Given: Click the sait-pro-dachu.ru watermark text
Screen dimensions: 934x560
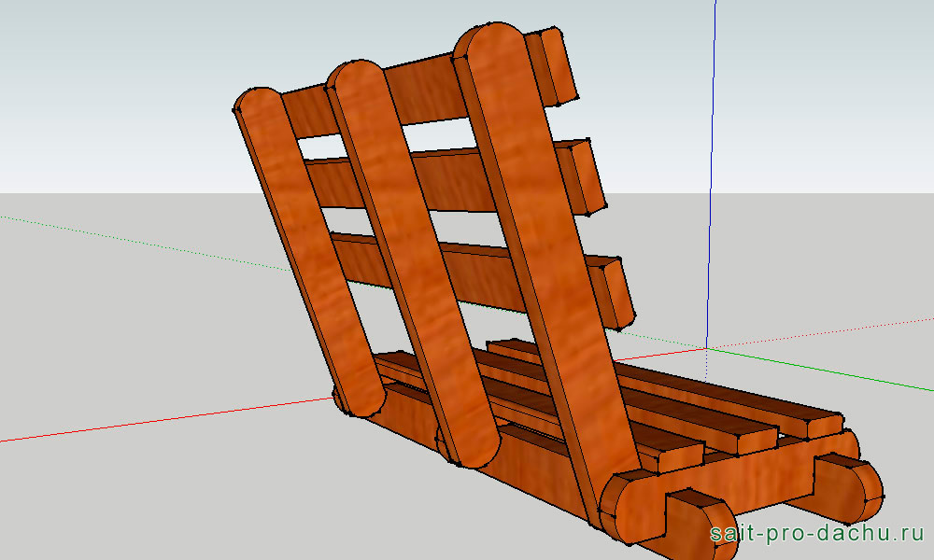Looking at the screenshot, I should click(815, 534).
